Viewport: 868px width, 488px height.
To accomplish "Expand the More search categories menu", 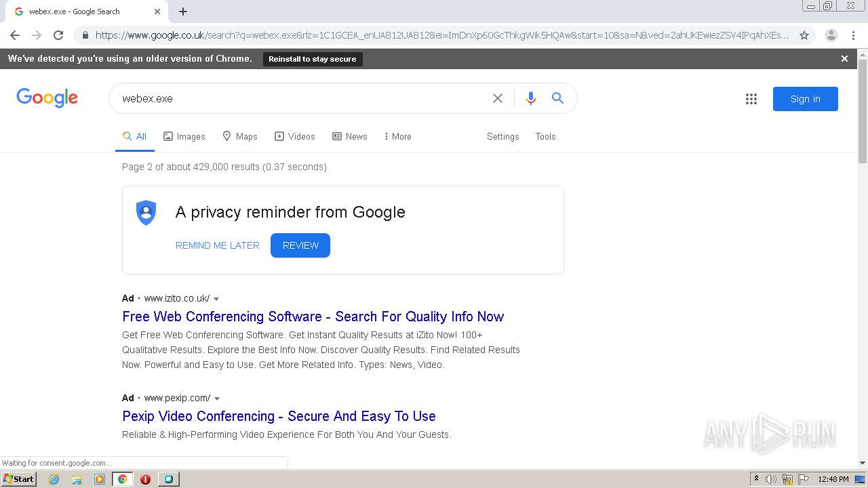I will (398, 136).
